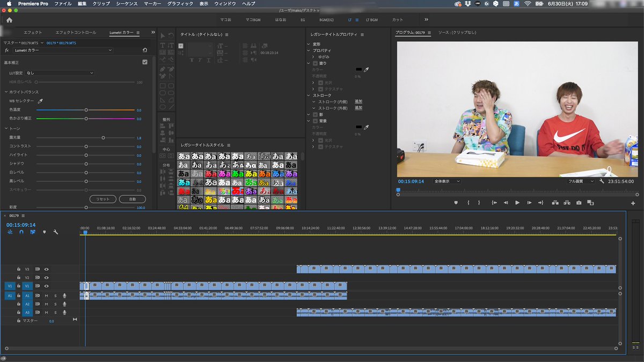Screen dimensions: 644x362
Task: Mark Out point button
Action: [x=479, y=203]
